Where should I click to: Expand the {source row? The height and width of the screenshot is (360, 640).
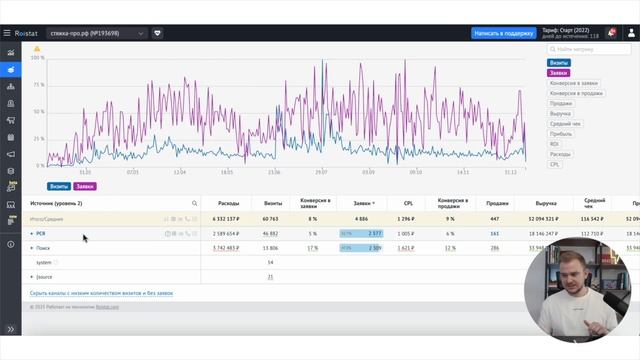point(32,277)
